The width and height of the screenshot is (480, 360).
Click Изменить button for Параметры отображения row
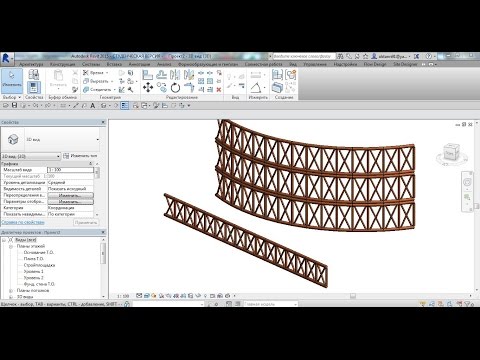point(70,202)
